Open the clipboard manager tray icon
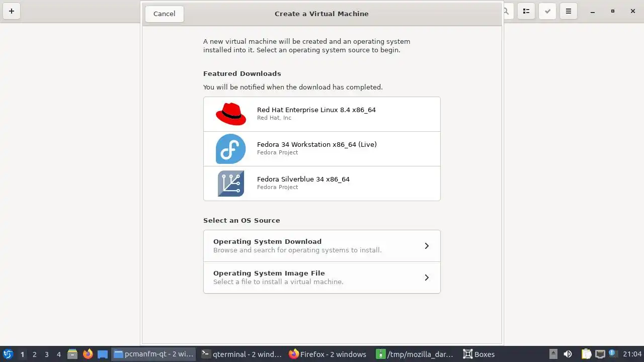644x362 pixels. (586, 354)
